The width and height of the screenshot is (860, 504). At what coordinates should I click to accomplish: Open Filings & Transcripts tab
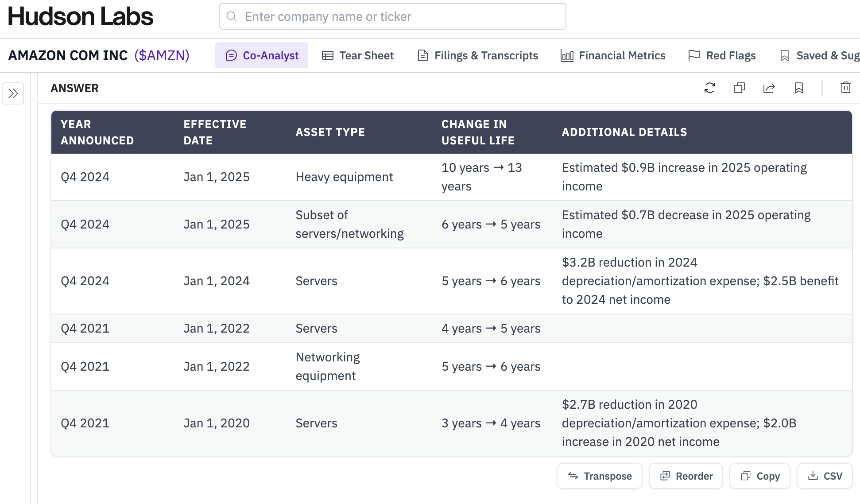[478, 55]
